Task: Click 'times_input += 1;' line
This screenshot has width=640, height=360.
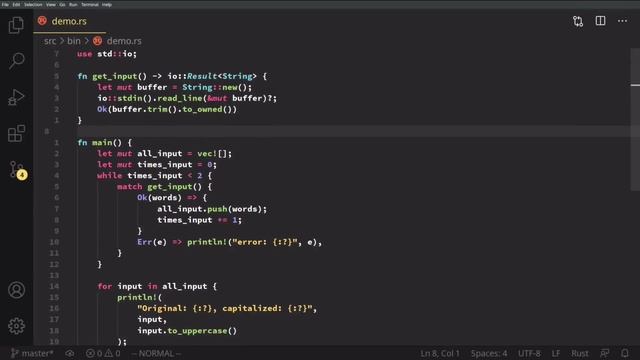Action: click(x=200, y=220)
